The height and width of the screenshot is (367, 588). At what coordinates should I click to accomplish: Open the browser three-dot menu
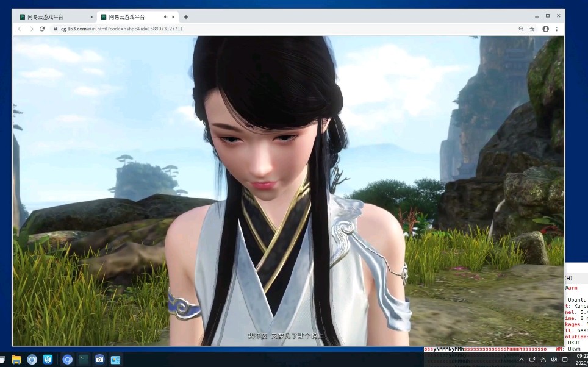point(557,29)
